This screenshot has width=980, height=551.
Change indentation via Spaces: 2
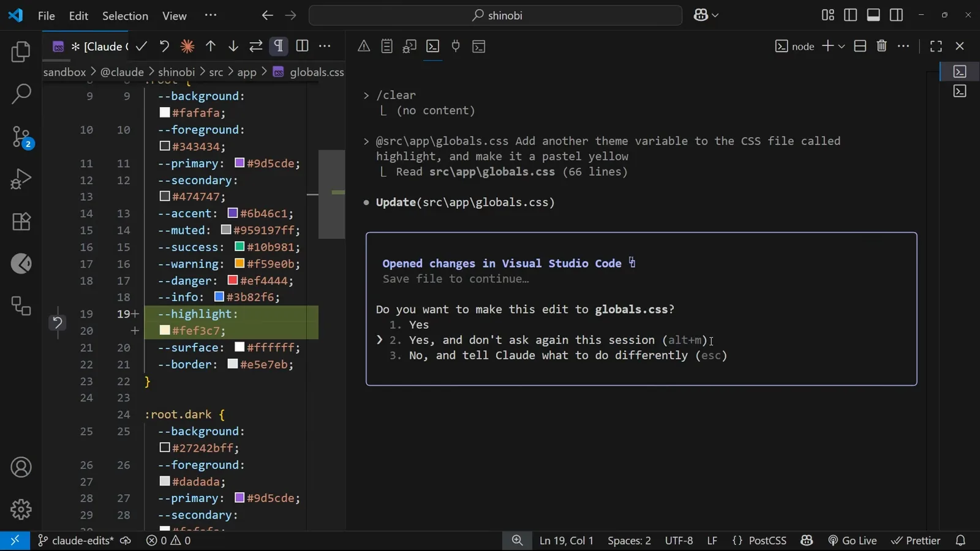(x=629, y=541)
